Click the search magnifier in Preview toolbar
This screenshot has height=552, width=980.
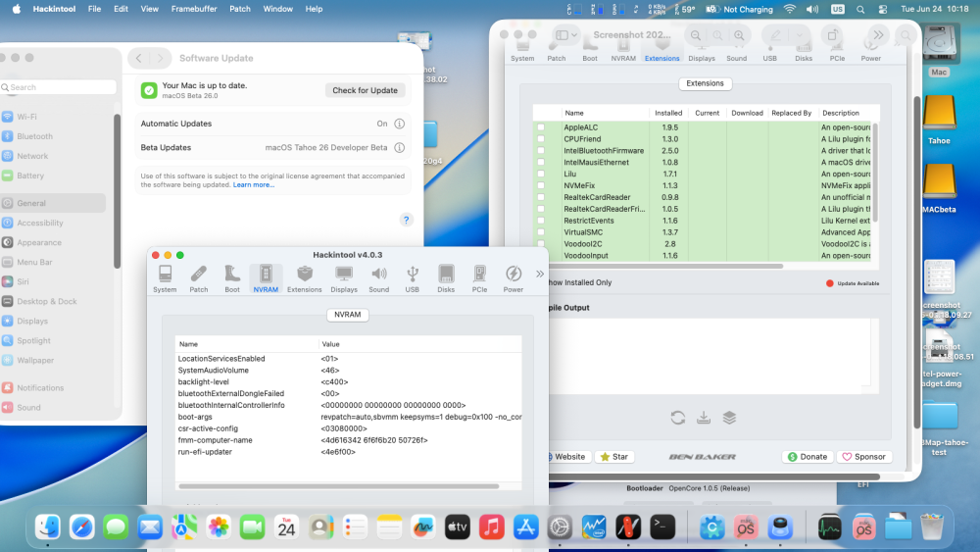pos(905,35)
